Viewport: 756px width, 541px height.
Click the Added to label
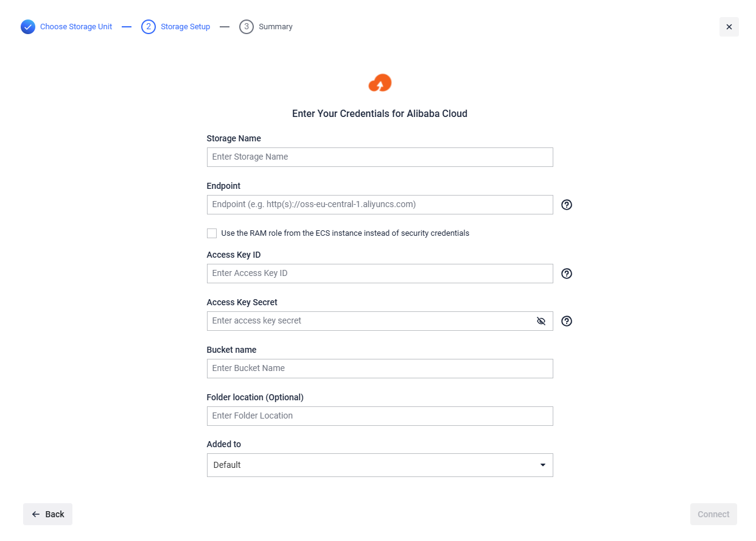[x=224, y=445]
